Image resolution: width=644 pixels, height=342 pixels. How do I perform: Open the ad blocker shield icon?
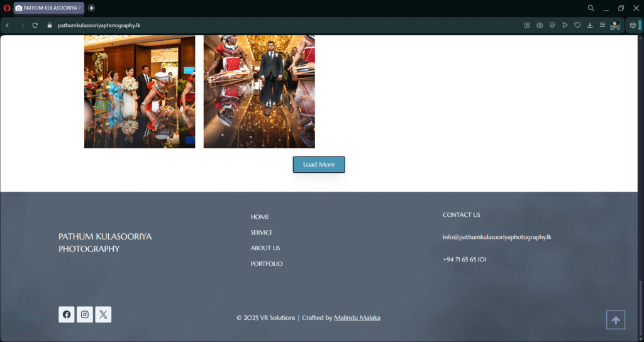(552, 25)
